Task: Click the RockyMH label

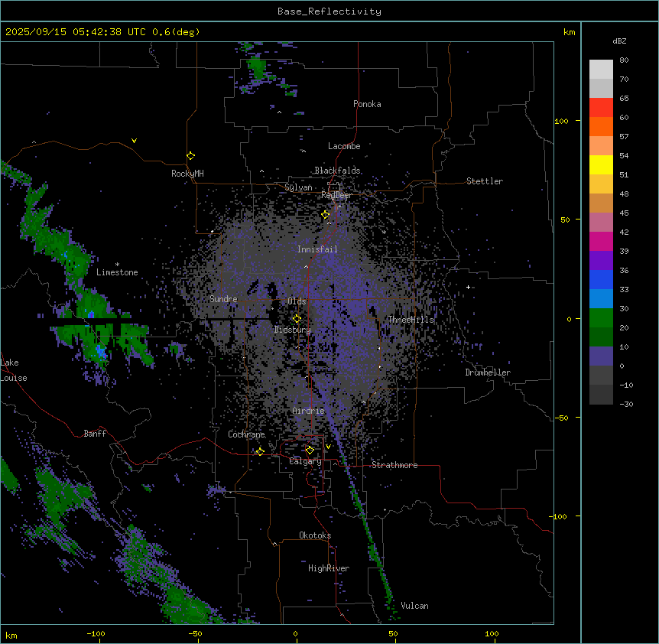Action: point(187,174)
